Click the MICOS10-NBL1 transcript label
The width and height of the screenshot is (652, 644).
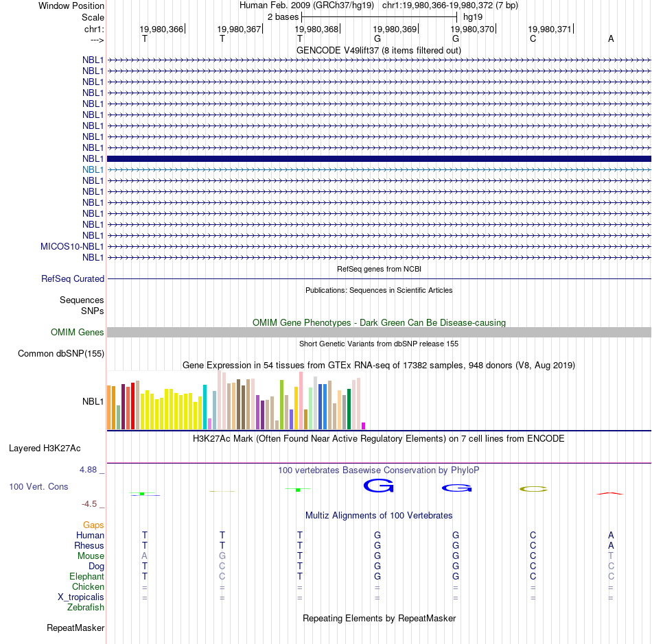[x=72, y=246]
